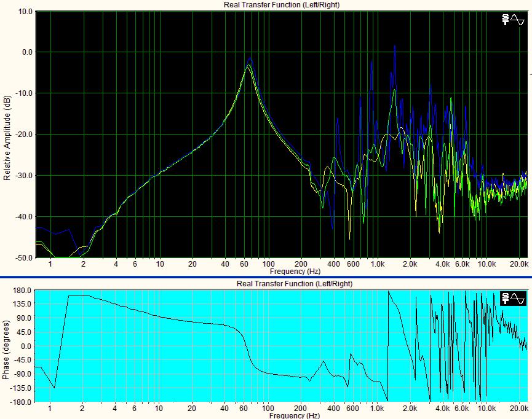Click the -30.0 tick on the amplitude axis
Screen dimensions: 532x419
pyautogui.click(x=24, y=176)
